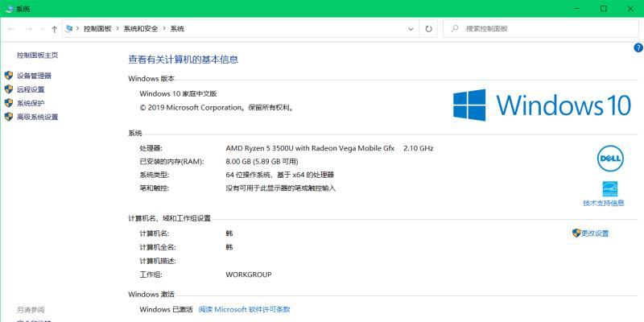The height and width of the screenshot is (322, 644).
Task: Click heading 查看有关计算机的基本信息
Action: (x=184, y=60)
